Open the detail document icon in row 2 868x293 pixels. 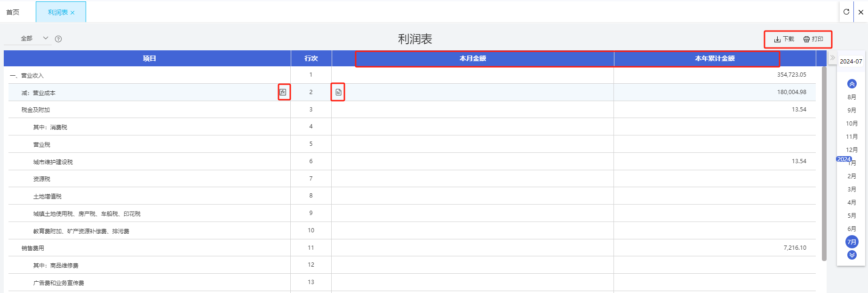pos(338,92)
